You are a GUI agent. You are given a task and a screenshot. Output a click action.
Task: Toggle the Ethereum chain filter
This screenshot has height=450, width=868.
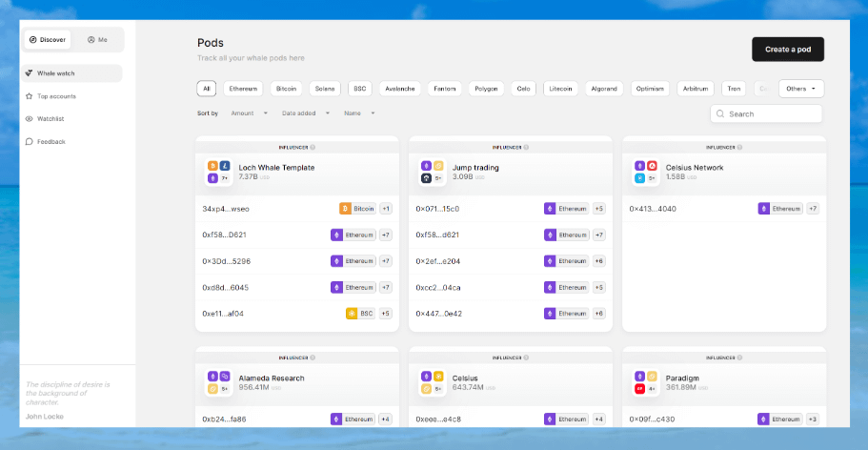(243, 89)
